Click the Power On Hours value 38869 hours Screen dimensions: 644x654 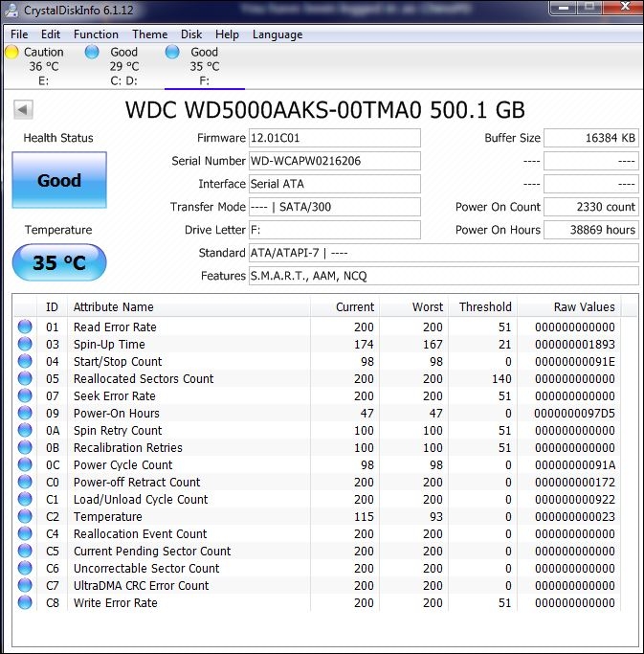click(x=591, y=230)
